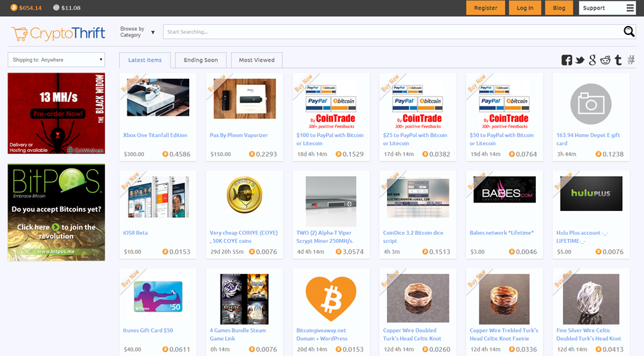Open Hulu Plus account LIFETIME link
The width and height of the screenshot is (644, 356).
pos(582,237)
